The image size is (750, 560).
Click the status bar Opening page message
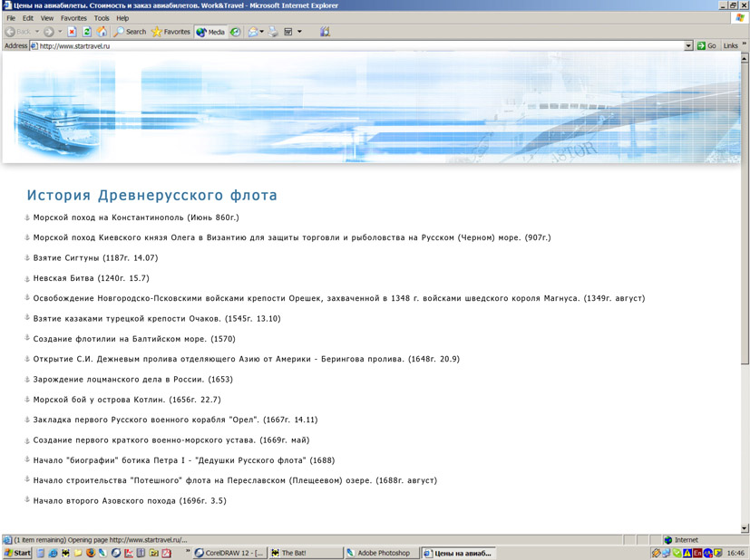point(101,540)
